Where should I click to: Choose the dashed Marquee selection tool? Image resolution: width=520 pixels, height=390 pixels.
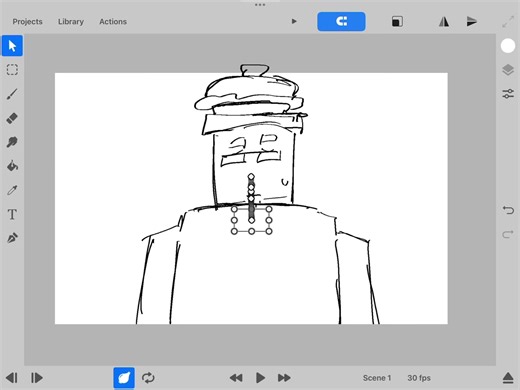(x=12, y=70)
